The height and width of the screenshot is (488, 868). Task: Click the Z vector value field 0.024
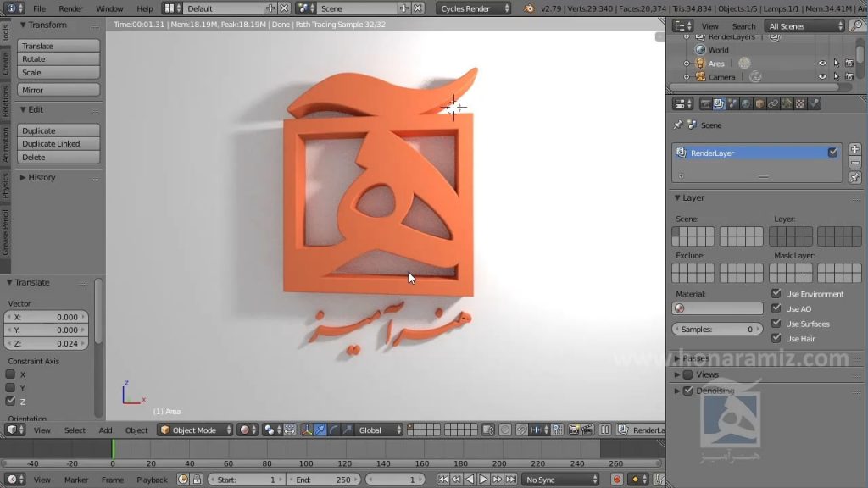[47, 343]
